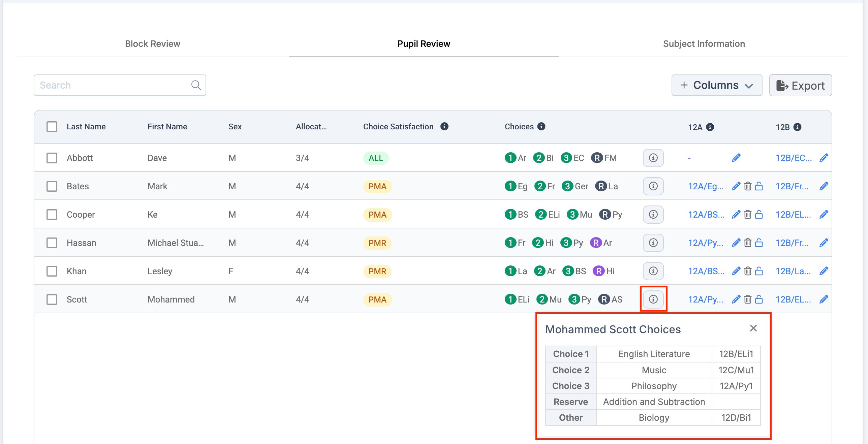Screen dimensions: 868x444
Task: Edit Abbott's 12B allocation pencil icon
Action: (824, 158)
